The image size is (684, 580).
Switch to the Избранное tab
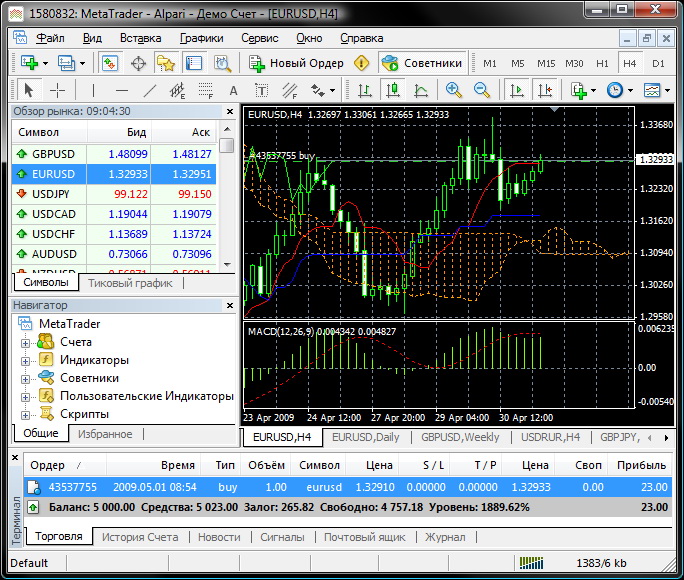click(x=105, y=434)
